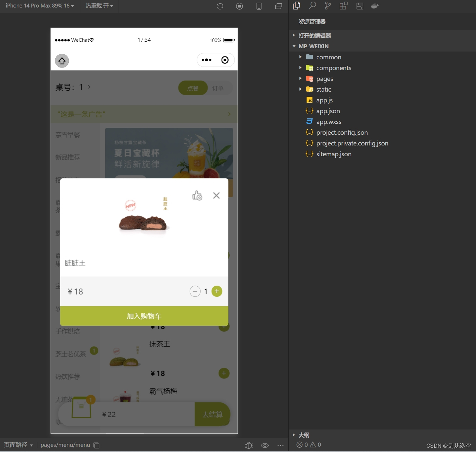The height and width of the screenshot is (452, 476).
Task: Increase quantity with plus button in popup
Action: [217, 291]
